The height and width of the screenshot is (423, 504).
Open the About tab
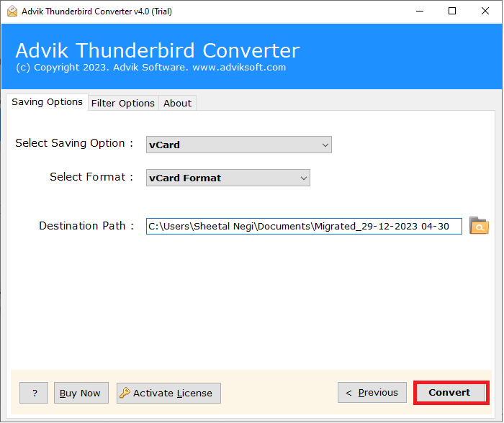pyautogui.click(x=177, y=103)
